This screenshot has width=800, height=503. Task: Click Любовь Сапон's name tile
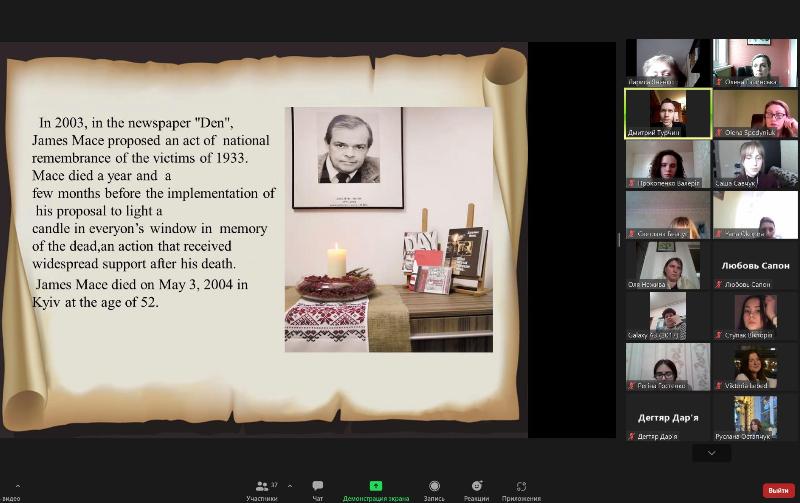tap(755, 266)
